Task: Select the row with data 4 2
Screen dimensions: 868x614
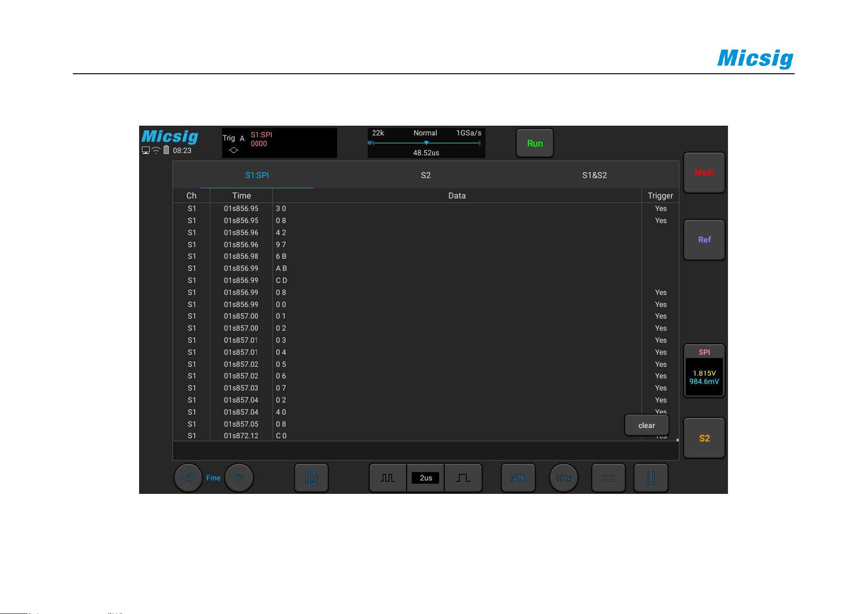Action: coord(426,233)
